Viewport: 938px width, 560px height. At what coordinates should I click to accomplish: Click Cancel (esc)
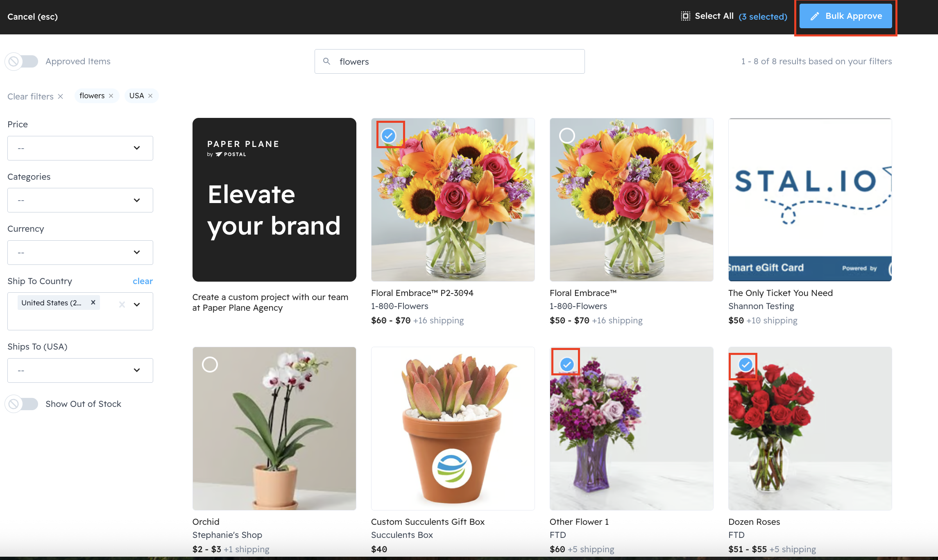(x=32, y=17)
